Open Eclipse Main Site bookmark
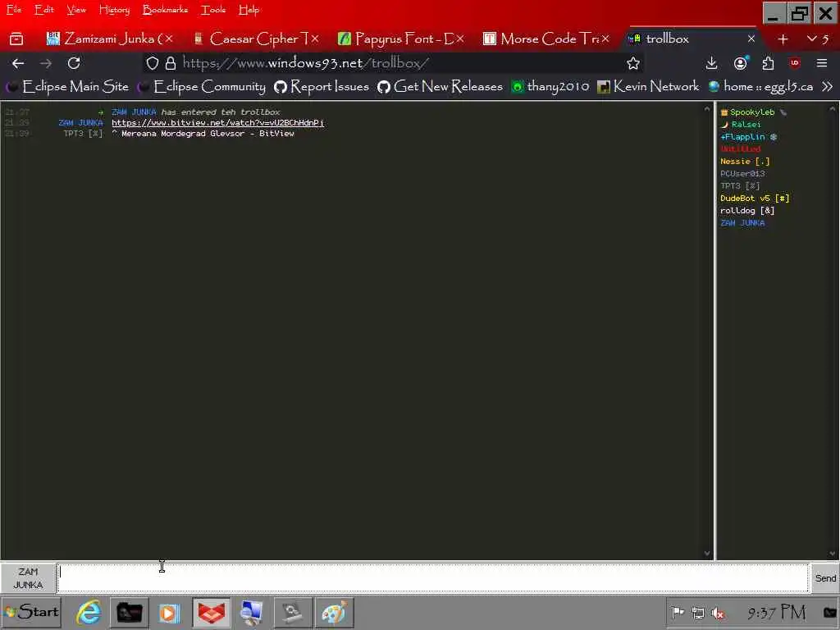The image size is (840, 630). [x=67, y=86]
